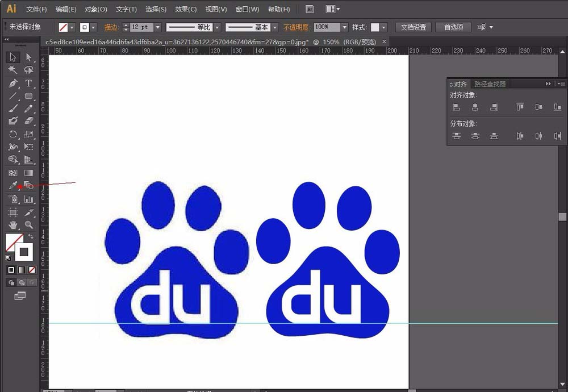Select the Eraser tool
The image size is (568, 392).
28,121
